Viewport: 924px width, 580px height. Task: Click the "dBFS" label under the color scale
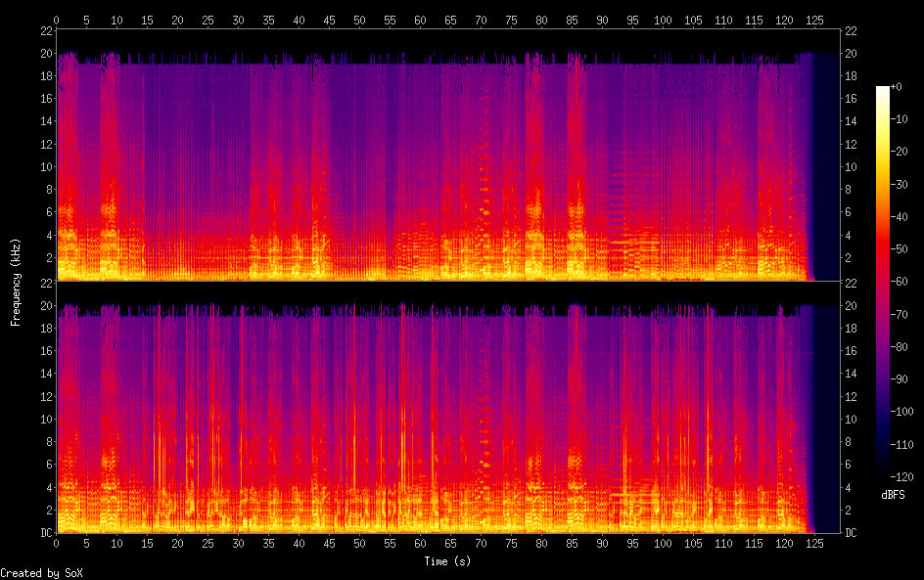[893, 496]
